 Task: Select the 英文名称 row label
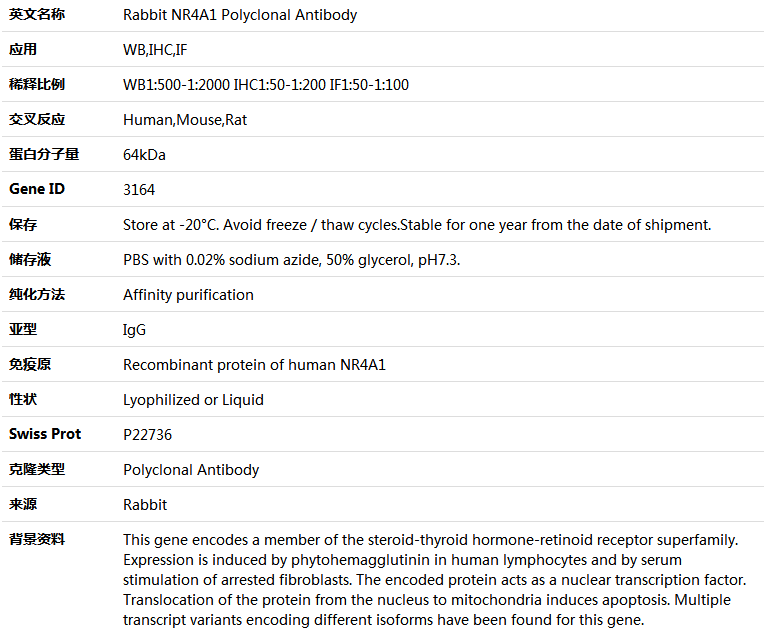click(x=37, y=15)
